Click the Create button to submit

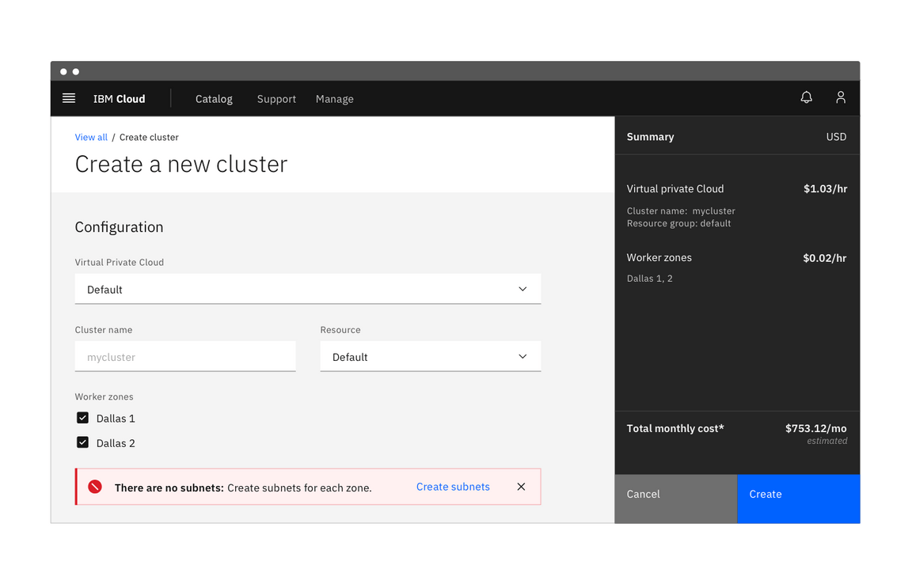(798, 499)
